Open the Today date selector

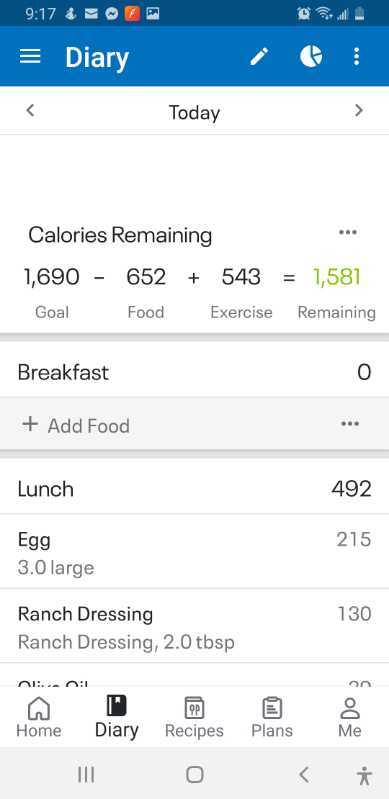pos(194,112)
